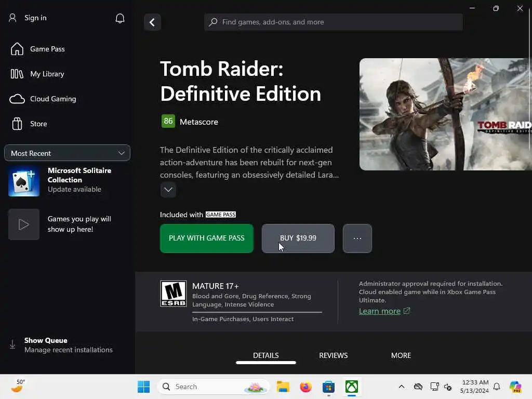
Task: Launch Firefox from the taskbar
Action: pos(305,387)
